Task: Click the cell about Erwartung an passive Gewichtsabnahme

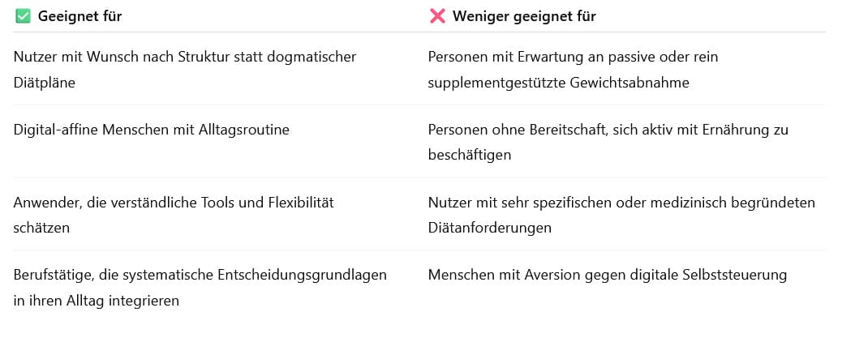Action: click(x=573, y=69)
